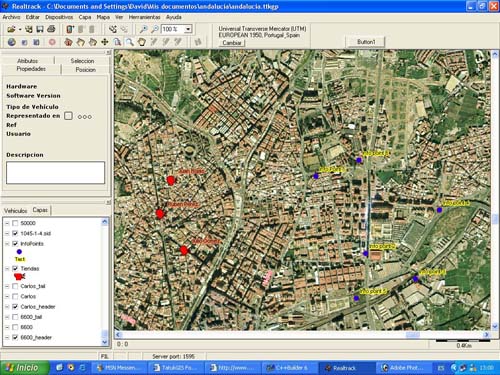The height and width of the screenshot is (375, 500).
Task: Click inside the Descripcion text box
Action: [55, 173]
